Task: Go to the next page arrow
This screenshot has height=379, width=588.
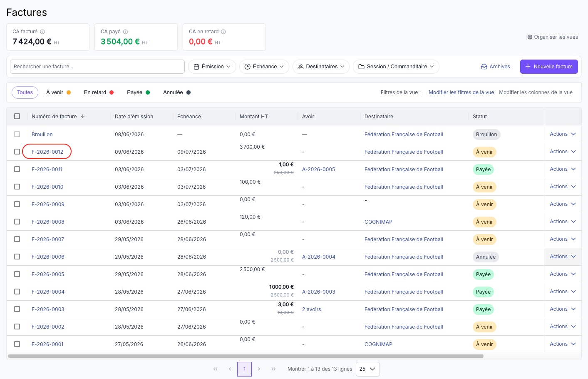Action: click(259, 369)
